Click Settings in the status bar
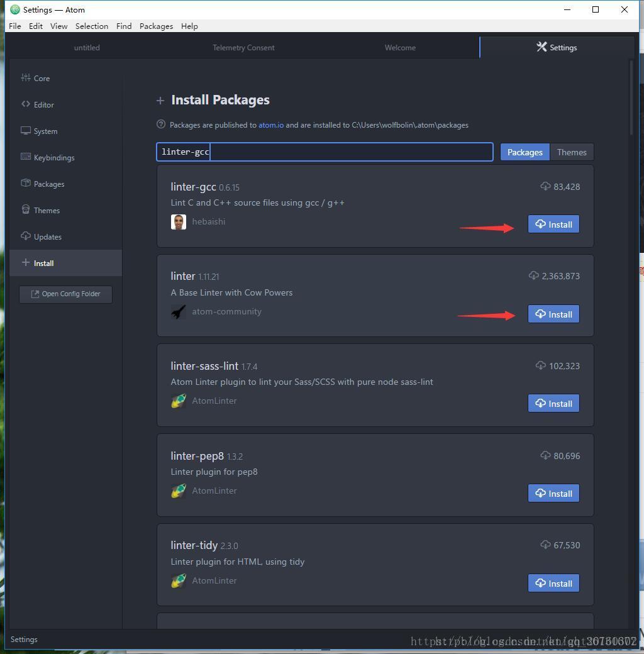 [24, 640]
